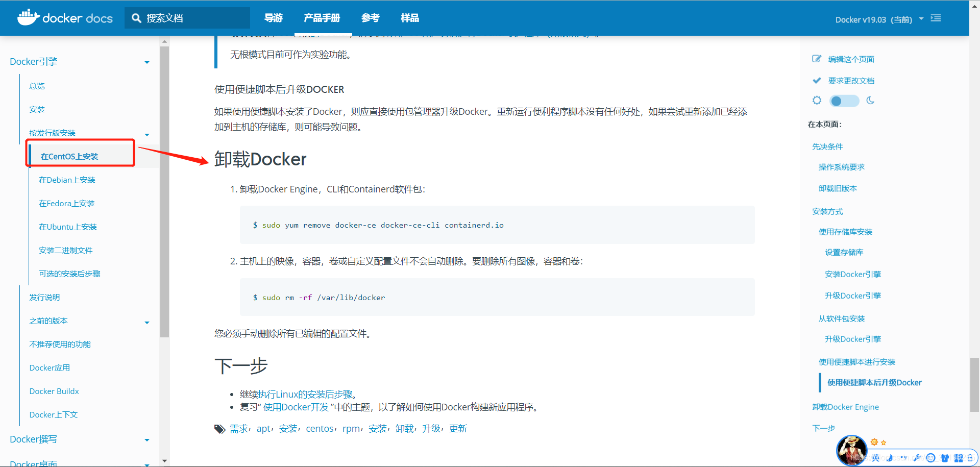Select 总览 in the sidebar
The width and height of the screenshot is (980, 467).
(x=37, y=86)
